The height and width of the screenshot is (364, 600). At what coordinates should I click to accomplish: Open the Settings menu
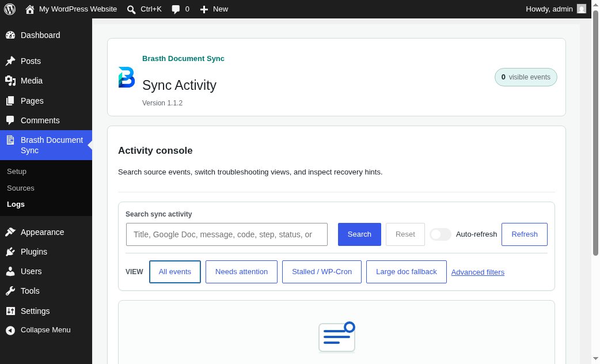[x=46, y=311]
